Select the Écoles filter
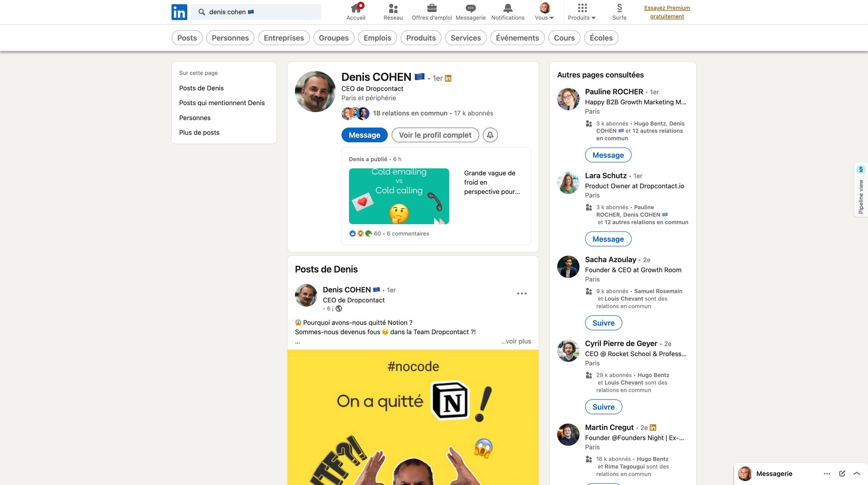This screenshot has height=485, width=868. (x=601, y=38)
